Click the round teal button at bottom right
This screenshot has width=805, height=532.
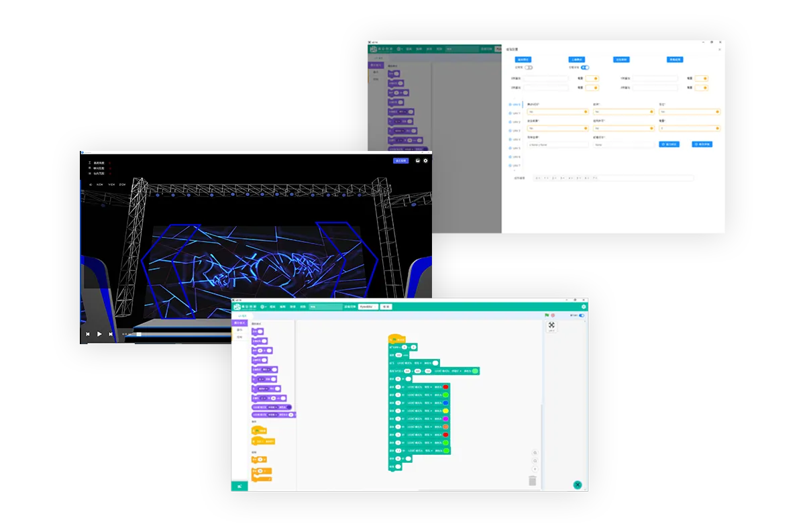[x=577, y=484]
